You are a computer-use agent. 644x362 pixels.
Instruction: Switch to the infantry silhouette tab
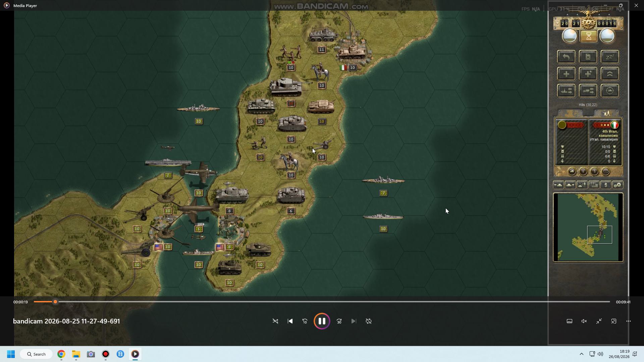[x=606, y=114]
